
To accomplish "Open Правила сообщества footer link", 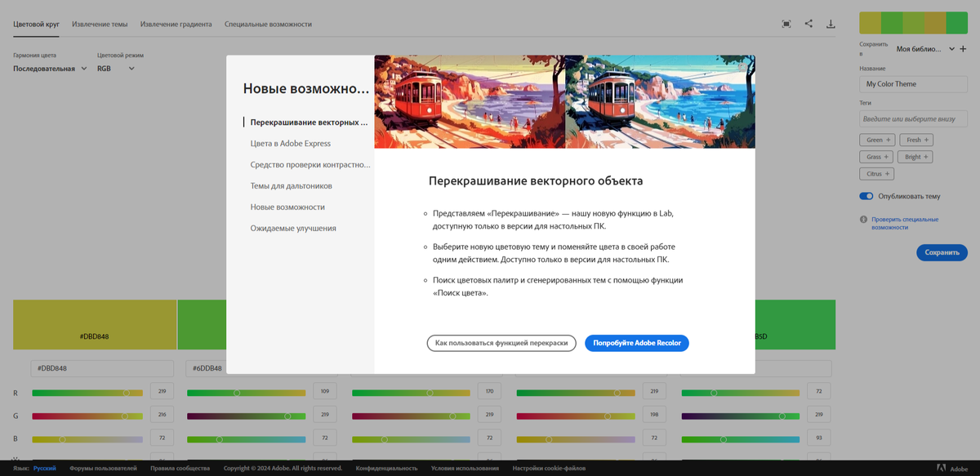I will (180, 469).
